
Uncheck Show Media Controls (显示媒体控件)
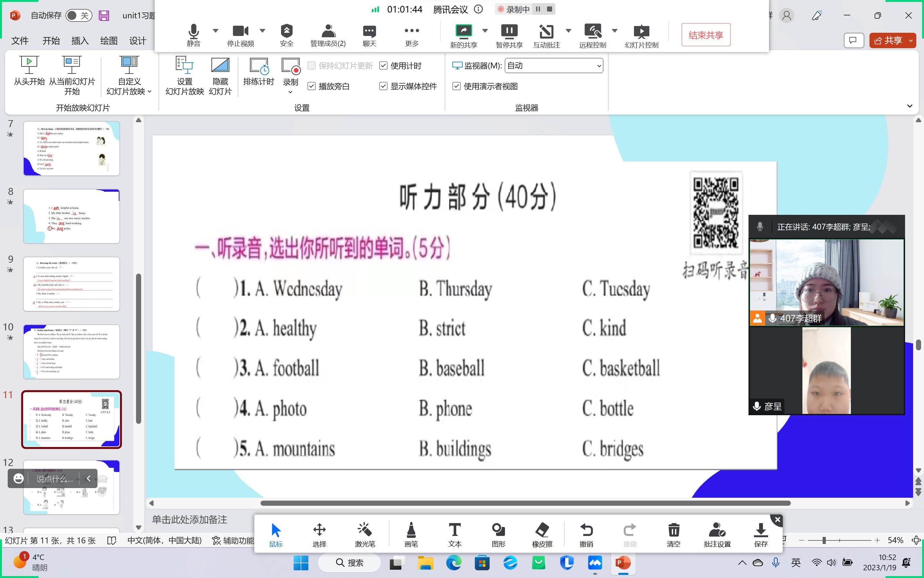383,86
